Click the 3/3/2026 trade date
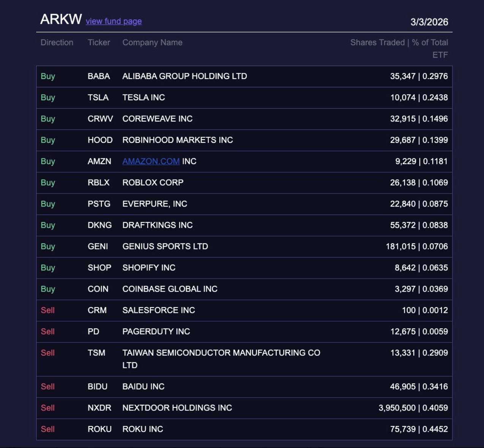 (429, 22)
